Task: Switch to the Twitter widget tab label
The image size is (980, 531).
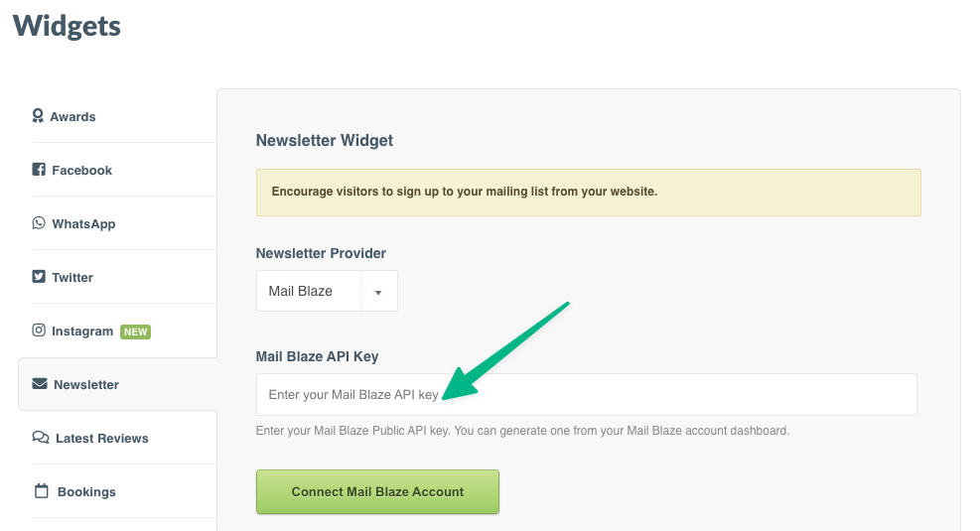Action: coord(72,278)
